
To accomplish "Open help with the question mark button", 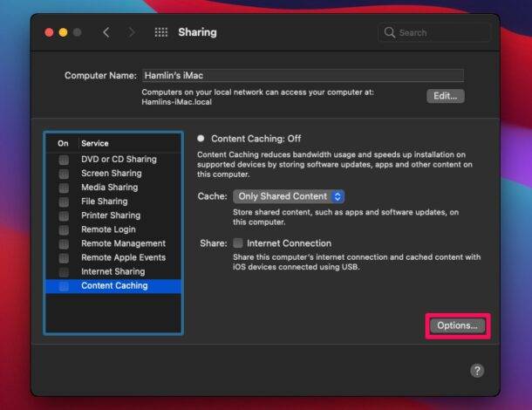I will [x=477, y=371].
